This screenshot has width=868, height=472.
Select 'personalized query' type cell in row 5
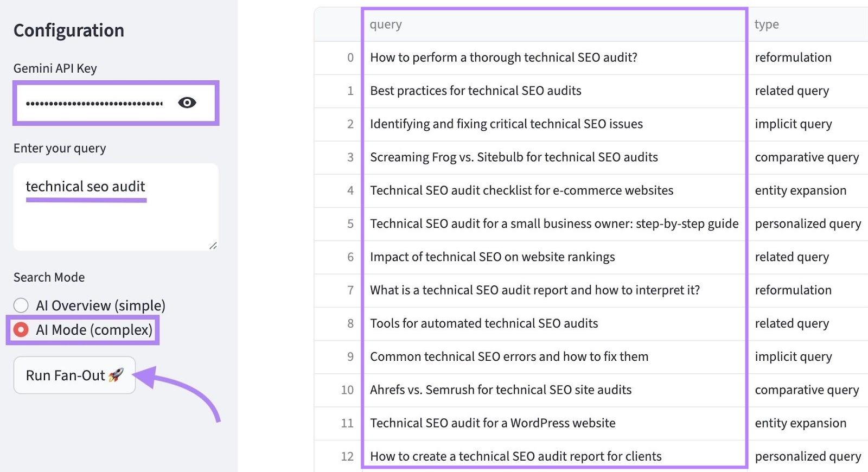tap(807, 224)
